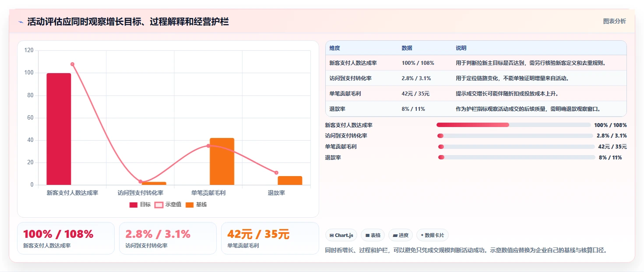Click x-axis label 访问到支付转化率
The height and width of the screenshot is (272, 644).
pyautogui.click(x=141, y=193)
